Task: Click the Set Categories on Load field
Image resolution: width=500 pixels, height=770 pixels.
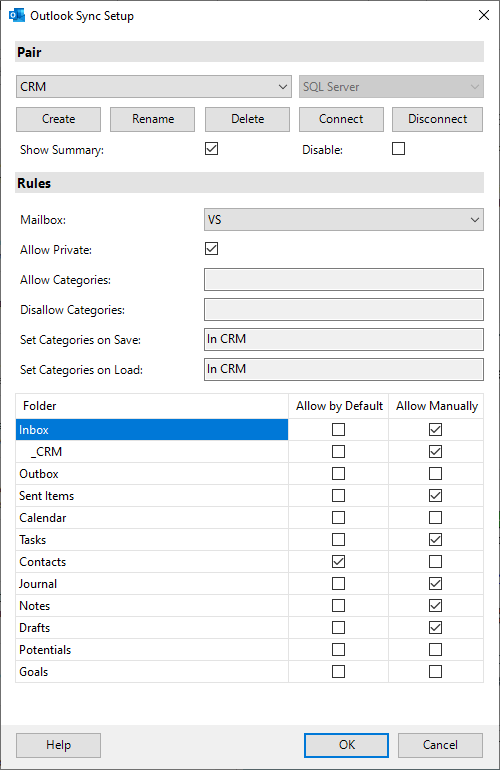Action: pyautogui.click(x=343, y=369)
